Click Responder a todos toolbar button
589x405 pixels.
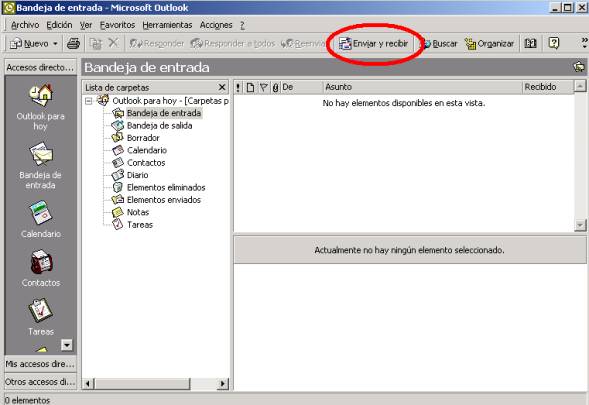point(233,44)
